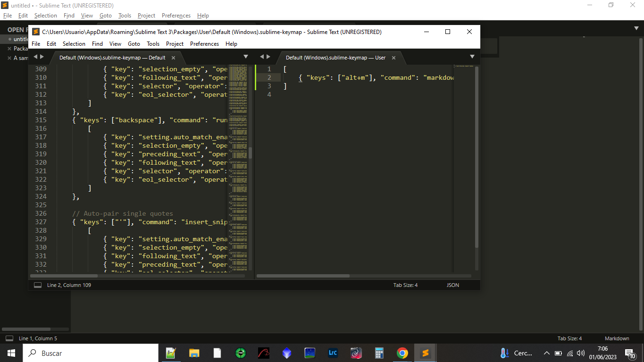Click 'Line 2, Column 109' status text
The image size is (644, 362).
click(x=69, y=285)
